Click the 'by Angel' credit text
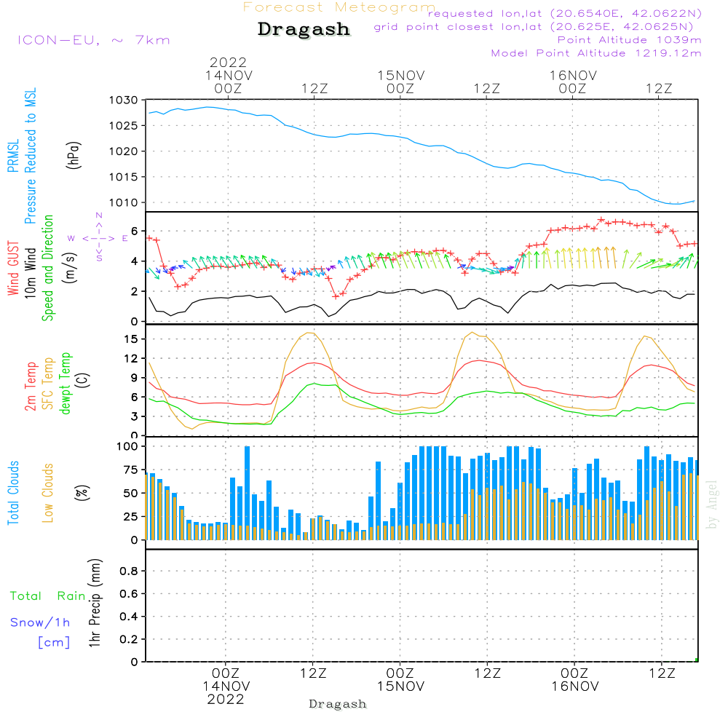728x728 pixels. (711, 505)
